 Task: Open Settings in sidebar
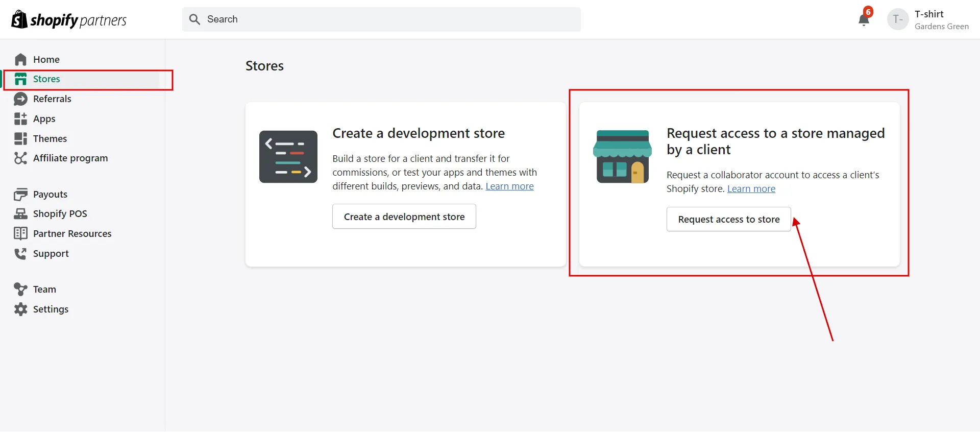coord(51,309)
